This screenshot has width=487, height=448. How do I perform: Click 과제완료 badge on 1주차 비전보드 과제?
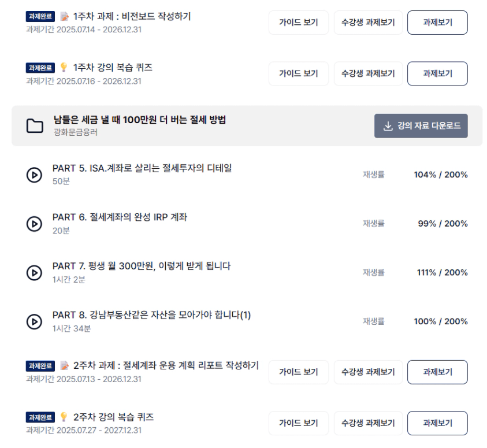(x=40, y=16)
